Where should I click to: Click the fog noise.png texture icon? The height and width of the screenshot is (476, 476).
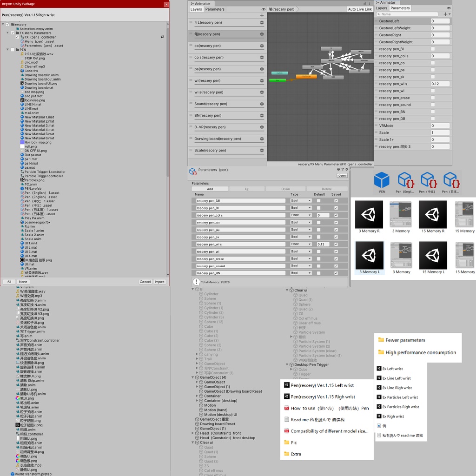pyautogui.click(x=22, y=100)
